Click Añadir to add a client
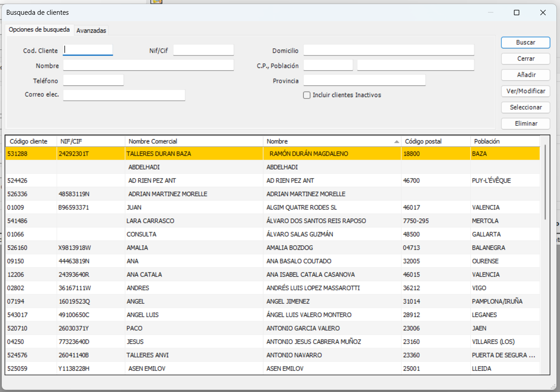 coord(525,75)
